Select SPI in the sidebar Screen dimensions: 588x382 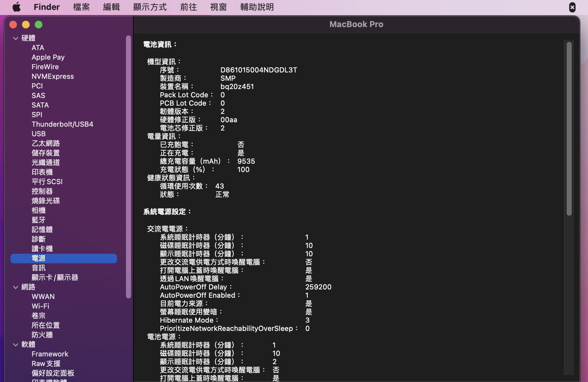[x=37, y=115]
